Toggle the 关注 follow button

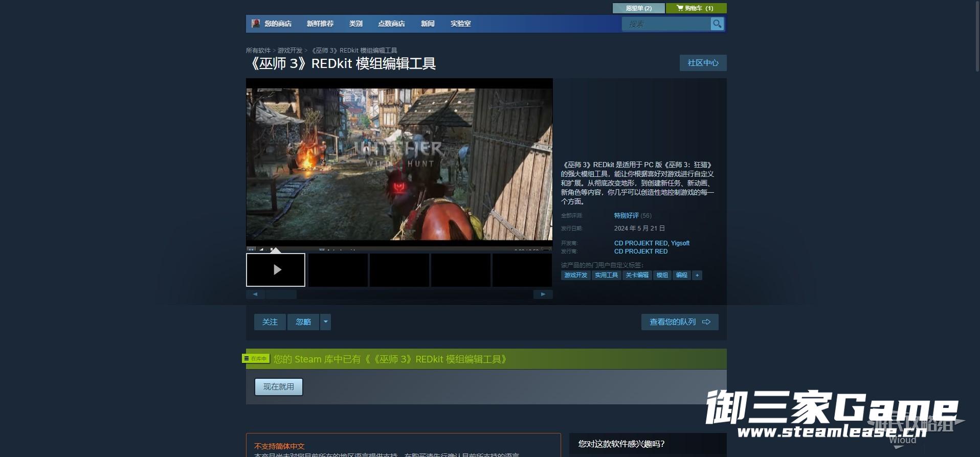click(x=270, y=322)
